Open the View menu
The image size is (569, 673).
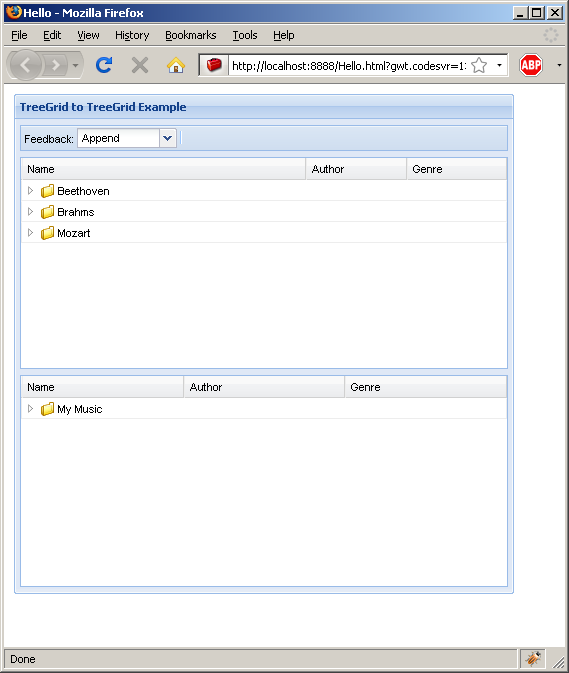click(88, 35)
